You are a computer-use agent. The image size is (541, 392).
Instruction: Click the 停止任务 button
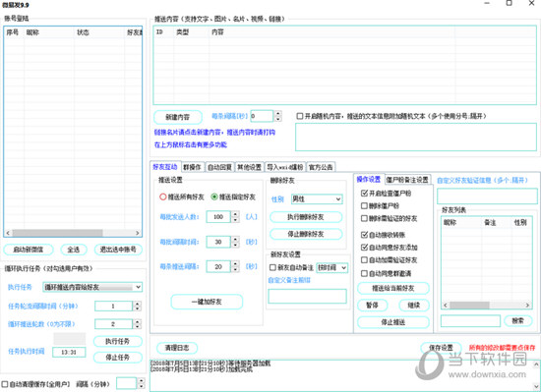pyautogui.click(x=118, y=358)
